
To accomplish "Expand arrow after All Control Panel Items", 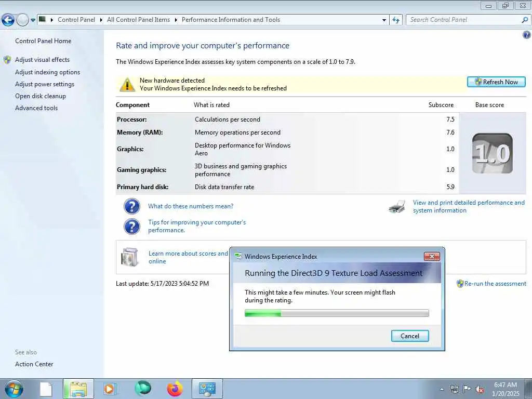I will pos(176,20).
